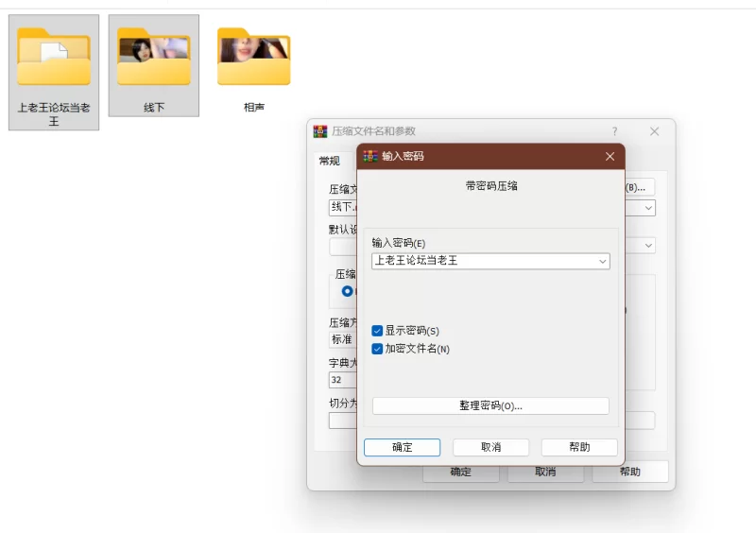The width and height of the screenshot is (756, 533).
Task: Click WinRAR icon in 输入密码 title bar
Action: tap(370, 156)
